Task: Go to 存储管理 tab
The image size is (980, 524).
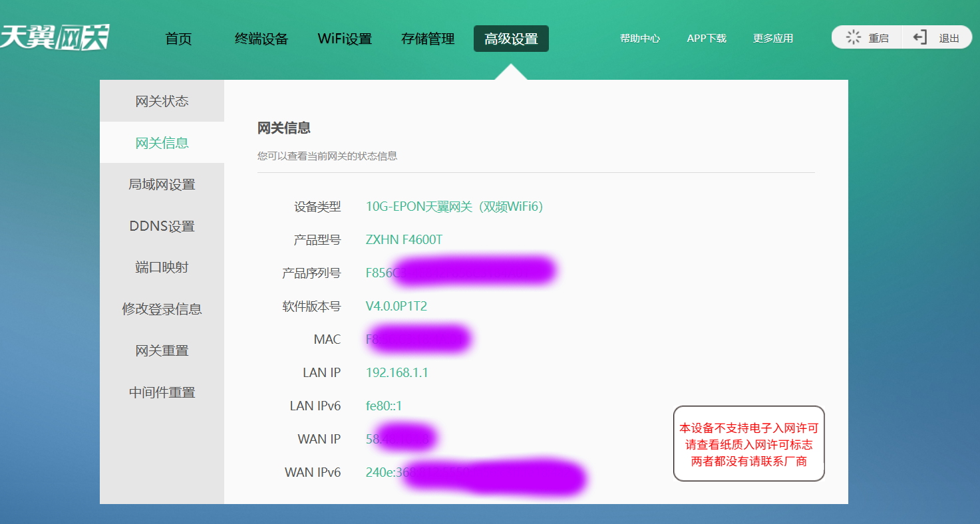Action: [x=428, y=39]
